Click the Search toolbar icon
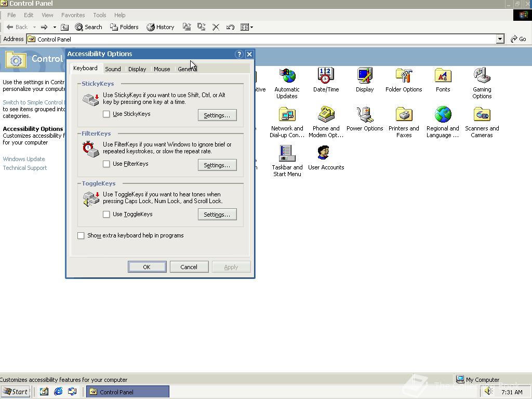Image resolution: width=532 pixels, height=399 pixels. click(88, 27)
